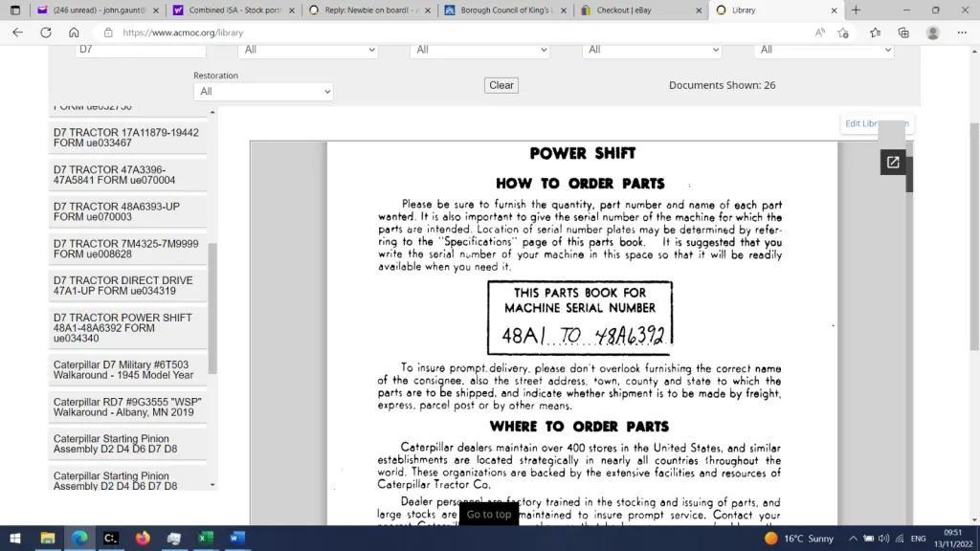
Task: Close the eBay Checkout tab
Action: click(699, 10)
